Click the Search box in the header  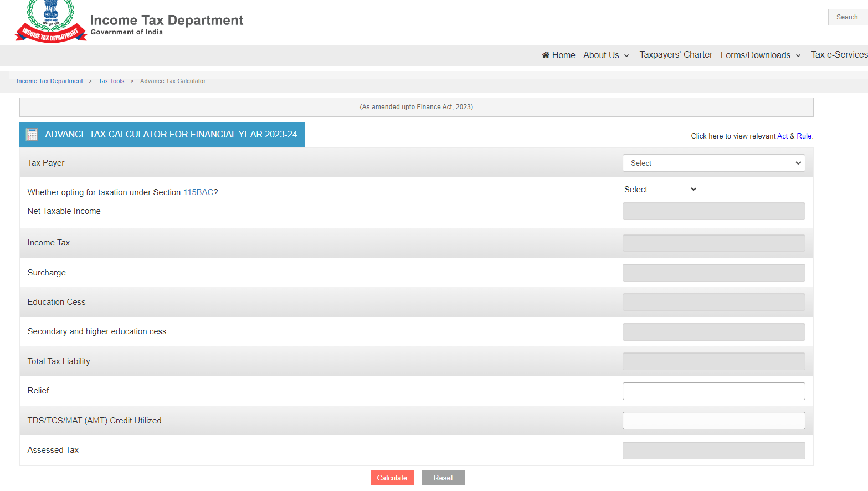(x=848, y=17)
